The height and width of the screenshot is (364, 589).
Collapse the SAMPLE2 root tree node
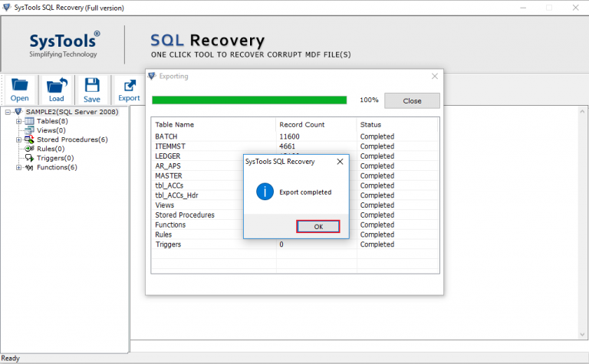(x=8, y=112)
